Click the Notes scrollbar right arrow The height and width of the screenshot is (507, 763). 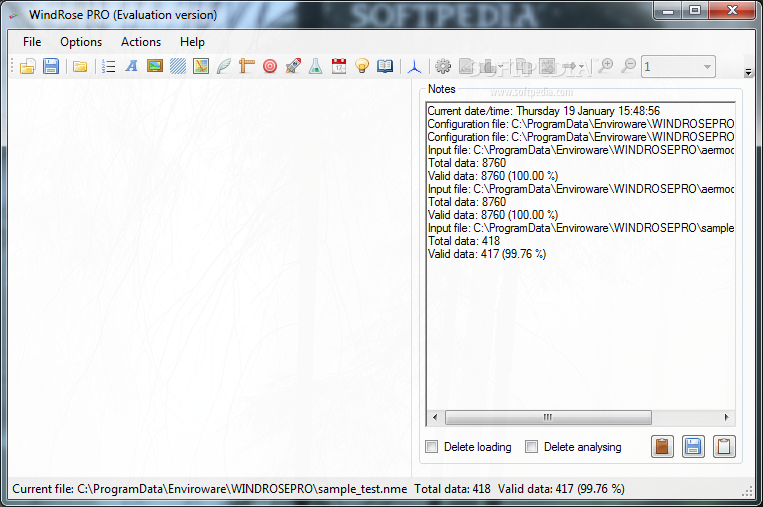point(727,417)
